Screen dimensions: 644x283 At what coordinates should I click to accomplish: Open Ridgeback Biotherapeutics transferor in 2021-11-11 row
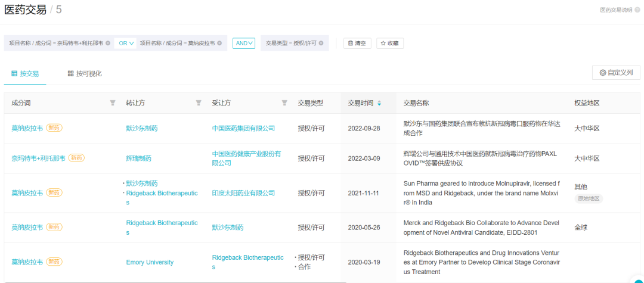162,197
